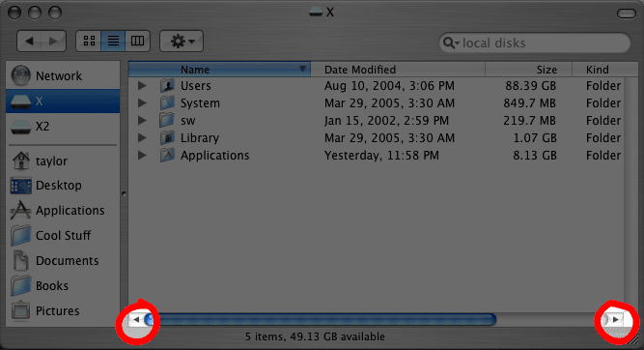Click the toolbar toggle pill button
The height and width of the screenshot is (350, 644).
tap(626, 14)
